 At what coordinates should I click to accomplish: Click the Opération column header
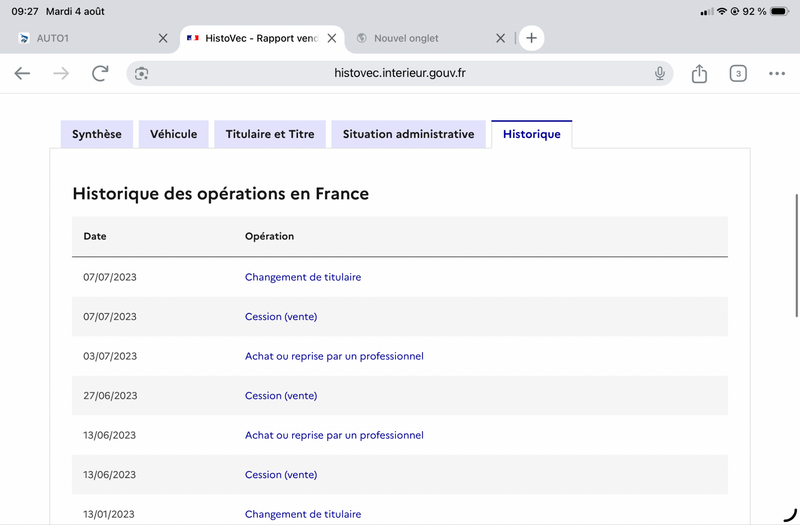pos(269,236)
